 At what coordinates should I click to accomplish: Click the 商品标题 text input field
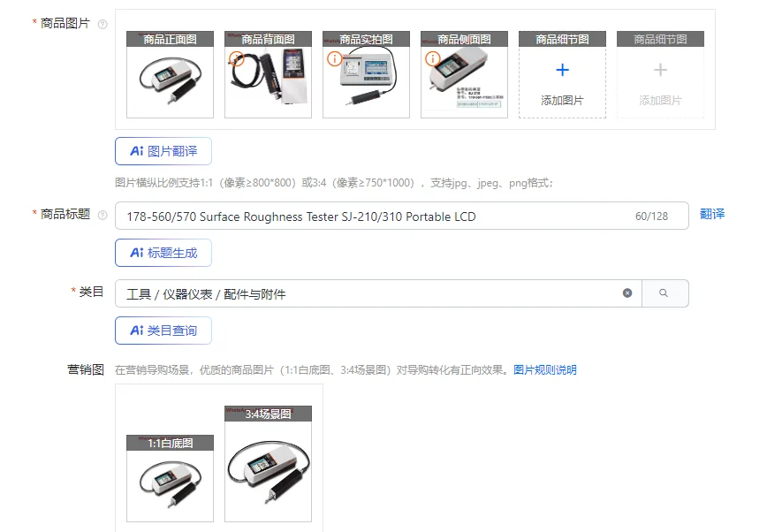click(401, 216)
